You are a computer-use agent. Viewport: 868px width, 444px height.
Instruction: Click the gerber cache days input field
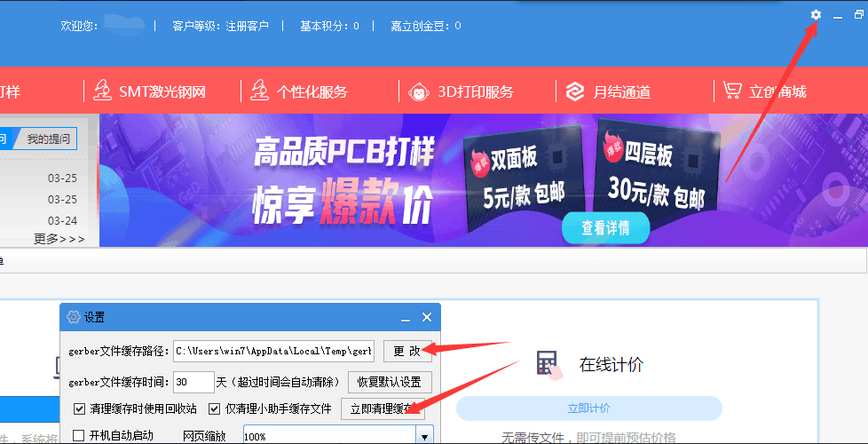click(193, 383)
